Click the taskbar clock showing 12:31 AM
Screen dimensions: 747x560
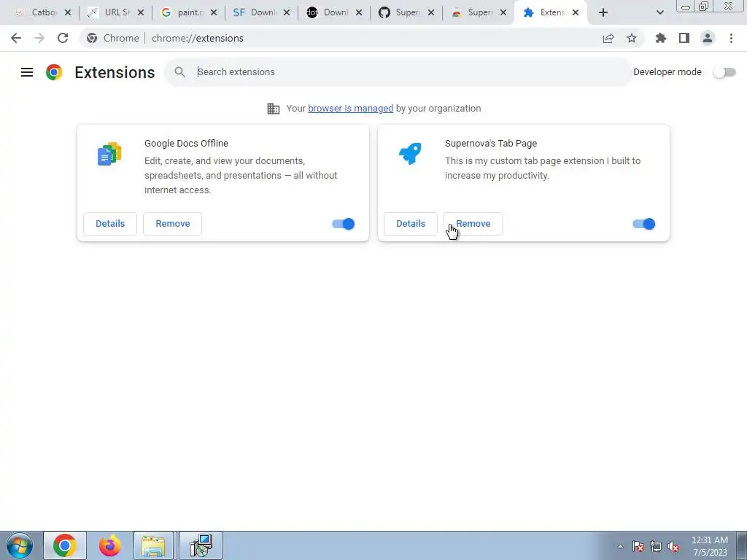[x=710, y=546]
